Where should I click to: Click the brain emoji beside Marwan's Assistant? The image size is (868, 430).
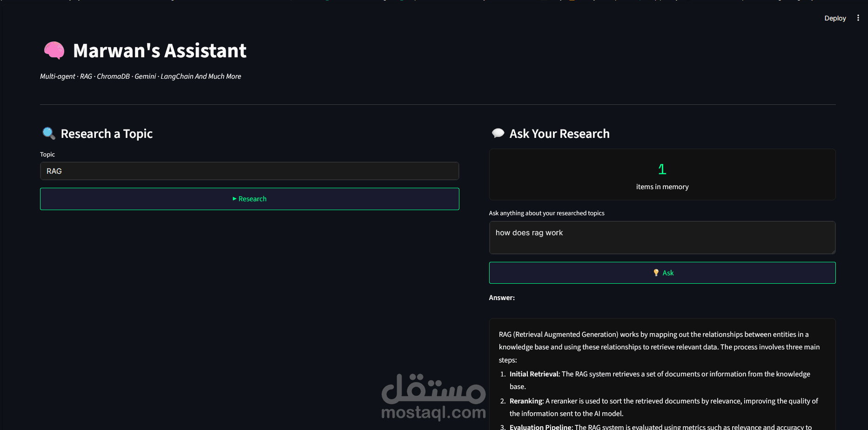coord(54,50)
